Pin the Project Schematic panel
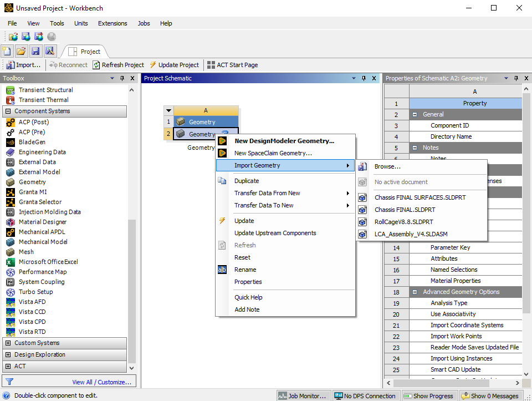The width and height of the screenshot is (532, 401). tap(364, 78)
